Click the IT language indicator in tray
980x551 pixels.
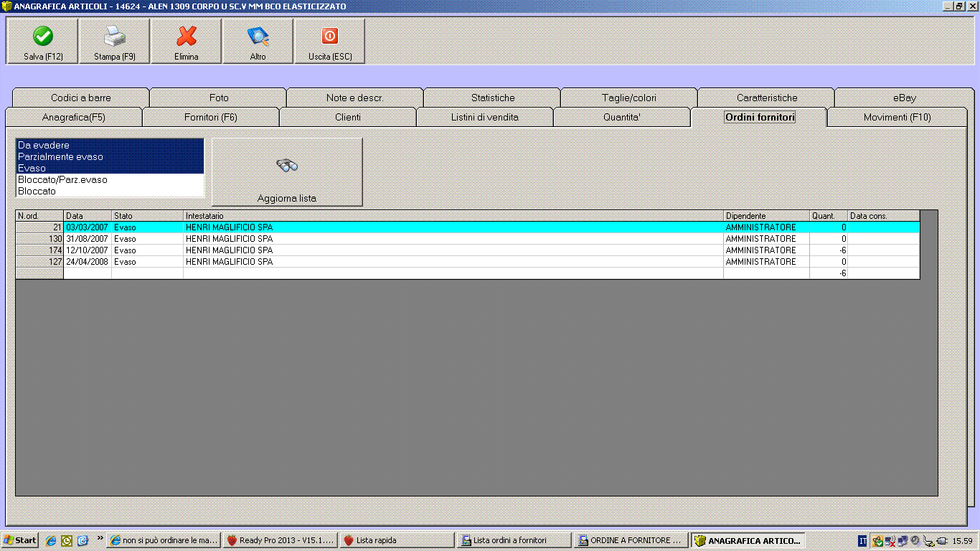coord(862,540)
